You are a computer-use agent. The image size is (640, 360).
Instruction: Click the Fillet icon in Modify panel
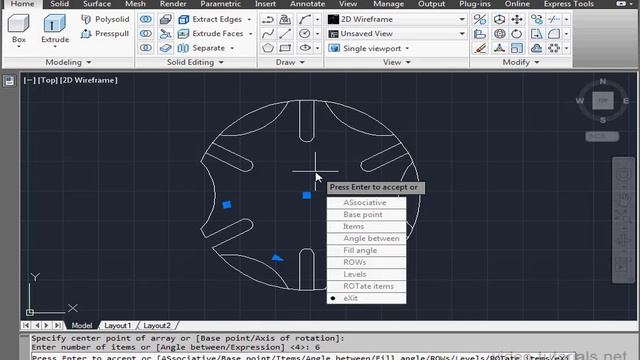click(x=554, y=33)
